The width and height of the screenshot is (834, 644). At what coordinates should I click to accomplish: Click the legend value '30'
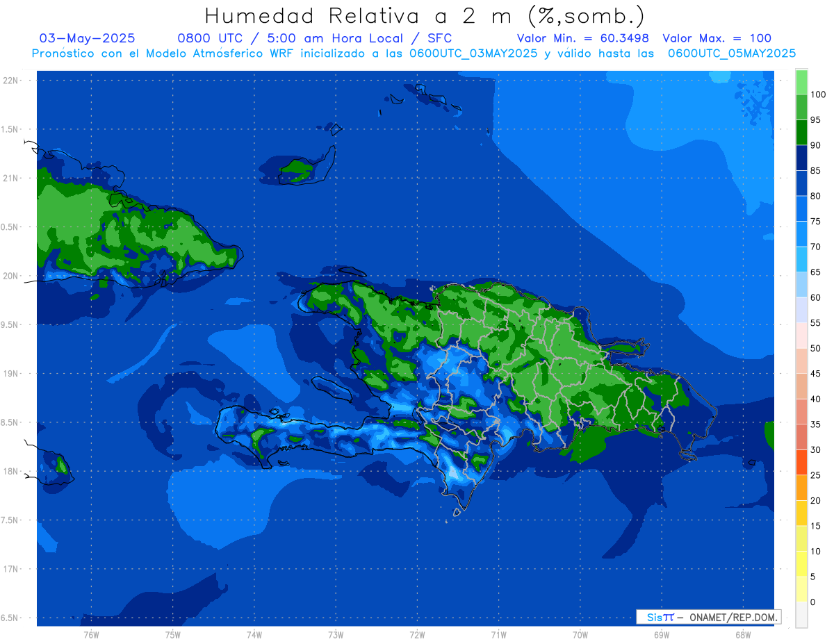(815, 449)
